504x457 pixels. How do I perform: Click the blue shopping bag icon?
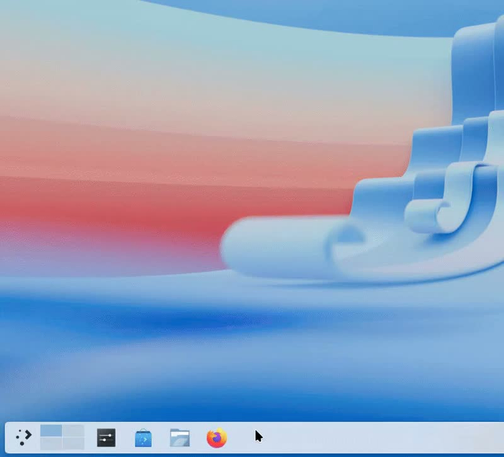(143, 438)
